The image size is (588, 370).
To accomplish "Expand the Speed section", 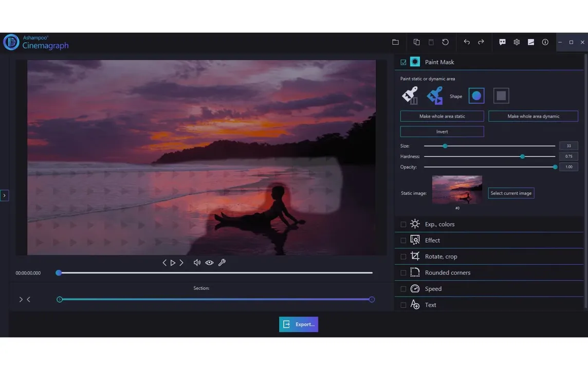I will click(x=489, y=289).
